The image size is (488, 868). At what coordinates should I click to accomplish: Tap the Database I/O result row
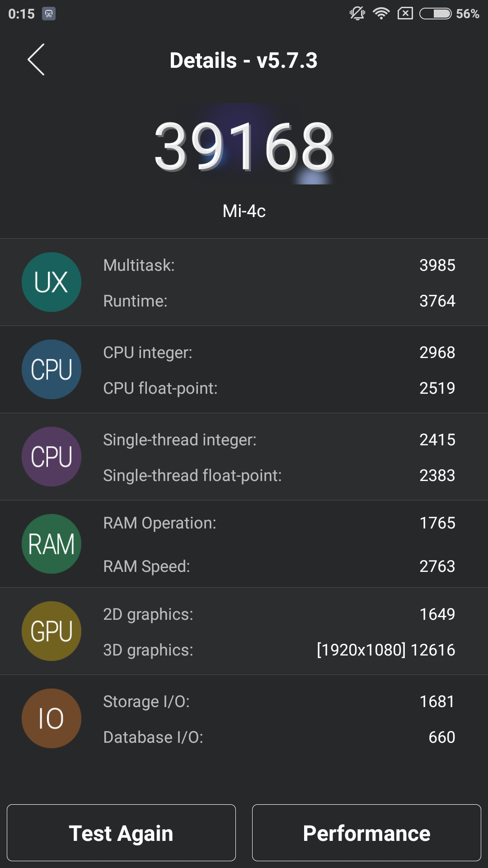coord(279,737)
